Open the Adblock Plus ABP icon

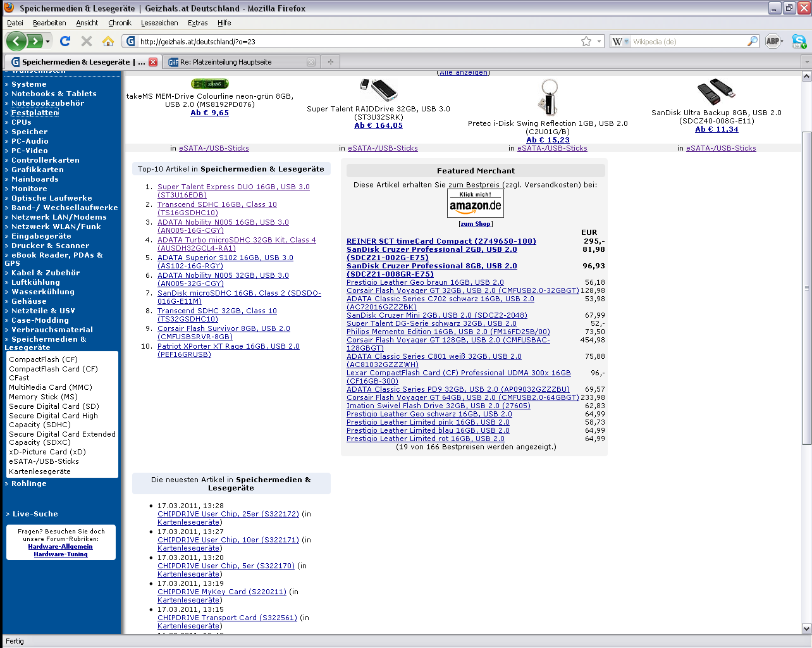774,41
